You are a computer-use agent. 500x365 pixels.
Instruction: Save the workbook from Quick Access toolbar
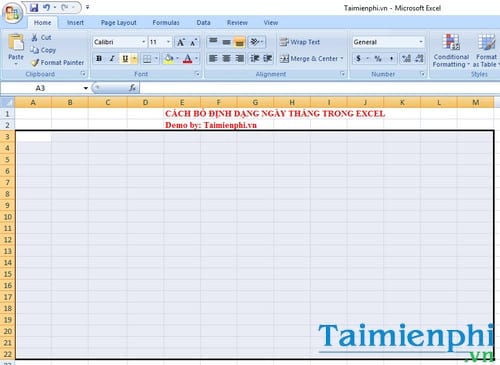(x=34, y=7)
